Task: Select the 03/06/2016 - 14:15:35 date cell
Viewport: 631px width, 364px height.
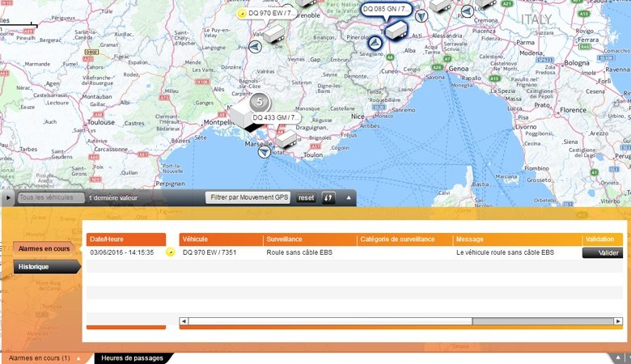Action: 122,252
